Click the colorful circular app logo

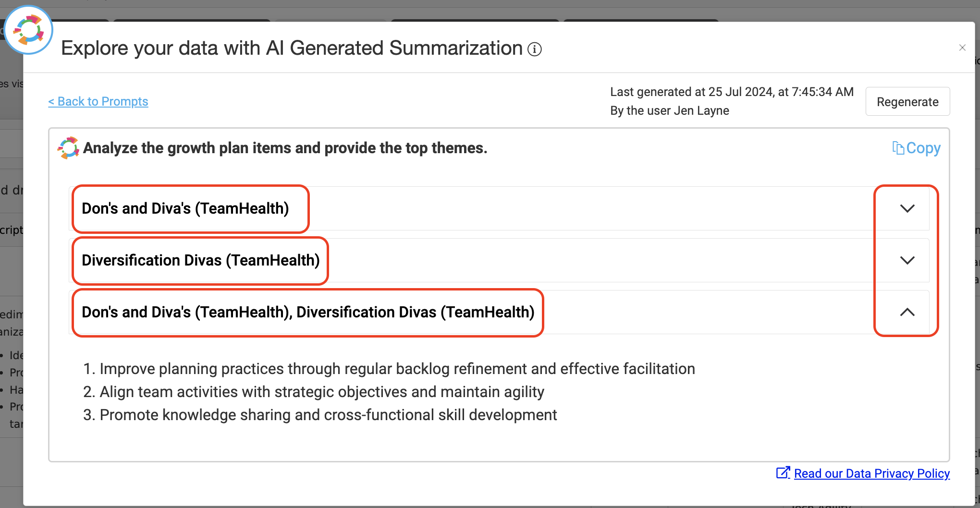click(28, 30)
